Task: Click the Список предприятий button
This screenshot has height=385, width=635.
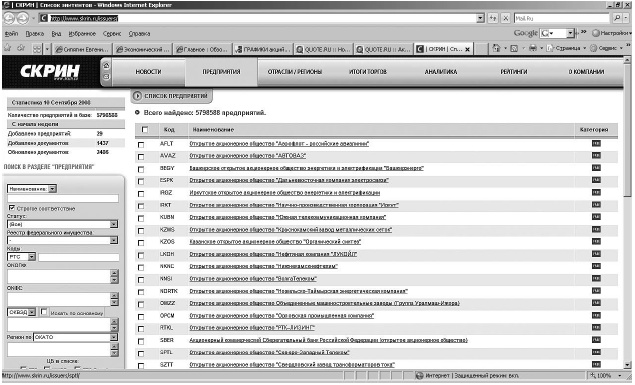Action: point(171,96)
